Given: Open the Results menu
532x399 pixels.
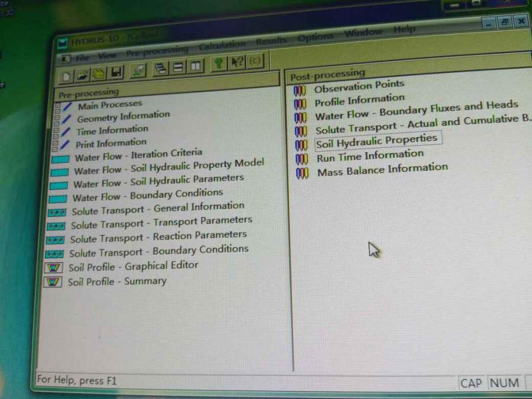Looking at the screenshot, I should 271,41.
